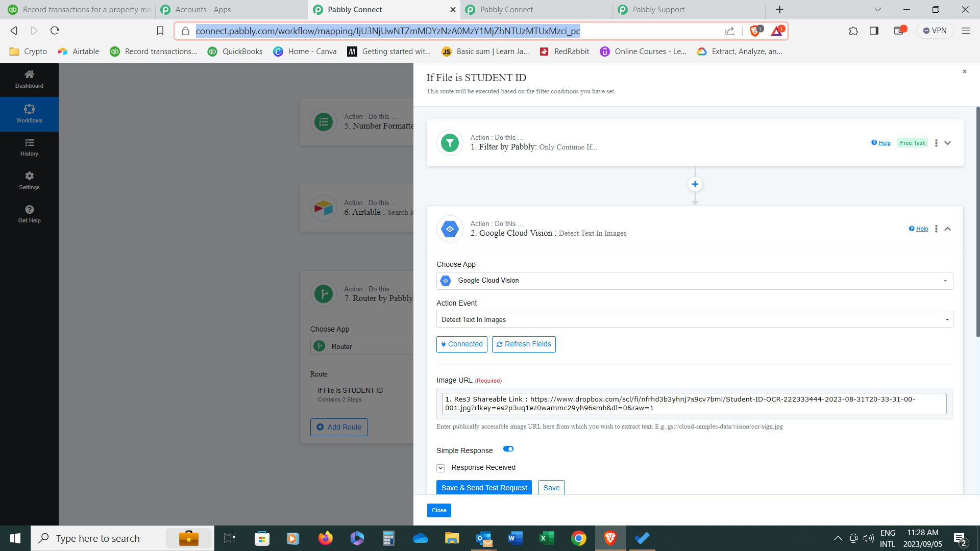
Task: Expand the Filter by Pabbly step chevron
Action: pos(948,143)
